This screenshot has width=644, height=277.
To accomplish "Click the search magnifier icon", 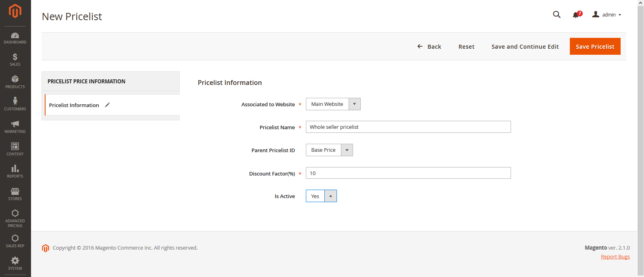I will pos(557,14).
